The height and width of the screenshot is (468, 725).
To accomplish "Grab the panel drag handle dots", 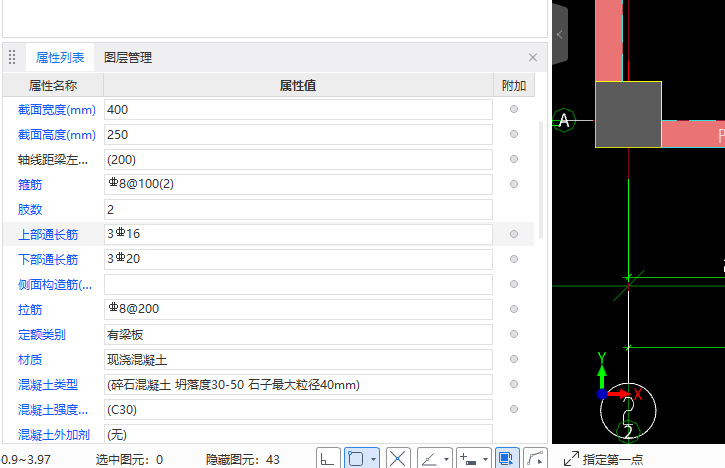I will pos(12,57).
